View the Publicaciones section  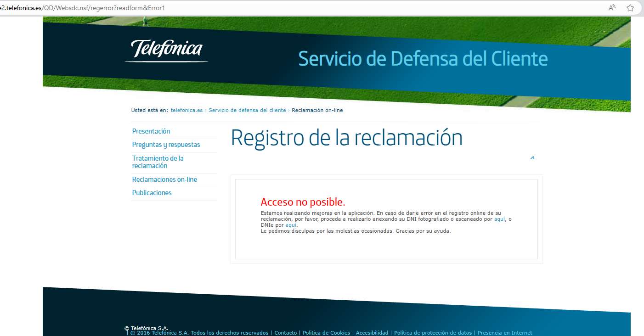point(152,192)
